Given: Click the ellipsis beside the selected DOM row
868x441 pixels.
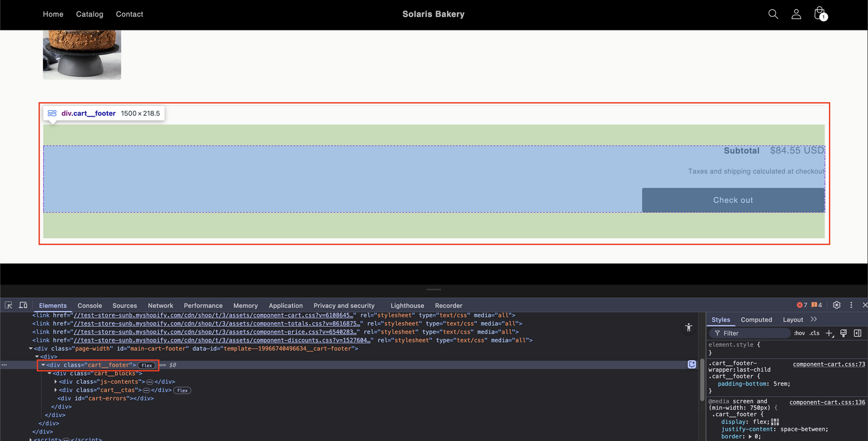Looking at the screenshot, I should [4, 365].
